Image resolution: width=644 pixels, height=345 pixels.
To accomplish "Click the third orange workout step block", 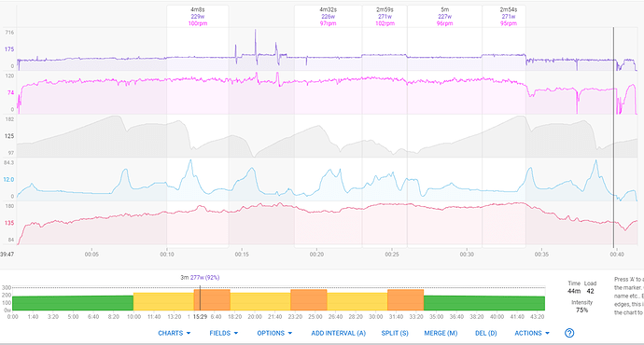I will click(406, 300).
